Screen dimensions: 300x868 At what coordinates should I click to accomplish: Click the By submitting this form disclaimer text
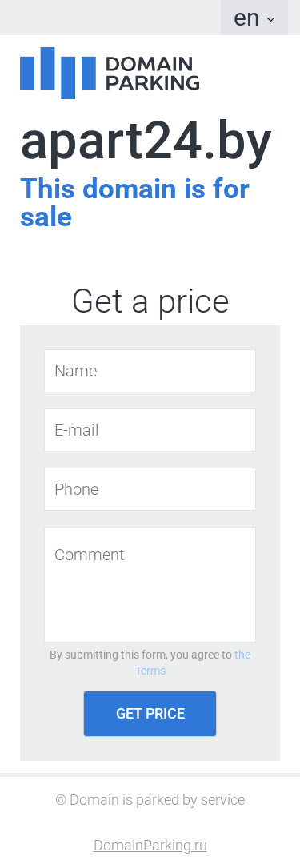click(x=141, y=655)
